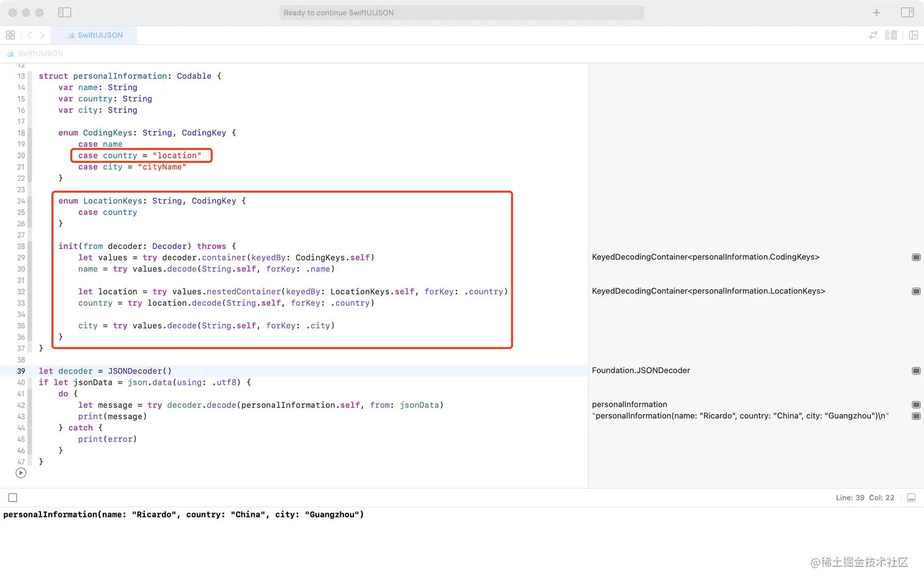Hide the console pane button

[911, 498]
